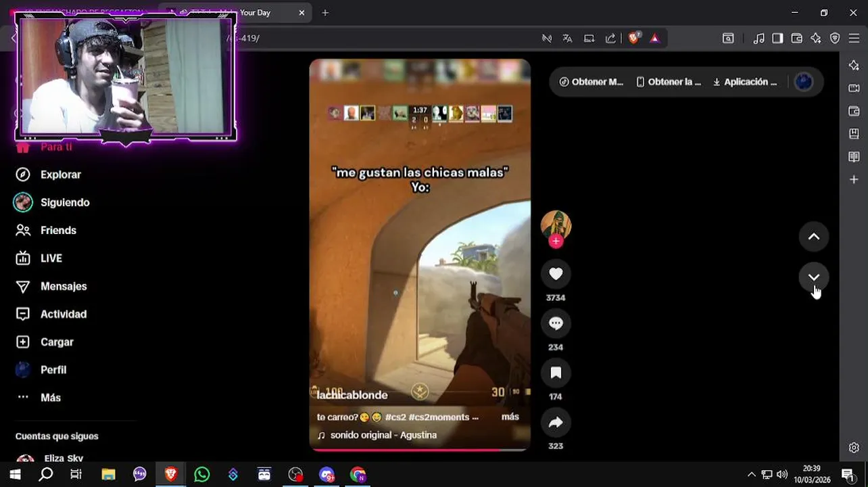Open Leo AI sparkle in right sidebar
This screenshot has width=868, height=487.
(x=854, y=65)
